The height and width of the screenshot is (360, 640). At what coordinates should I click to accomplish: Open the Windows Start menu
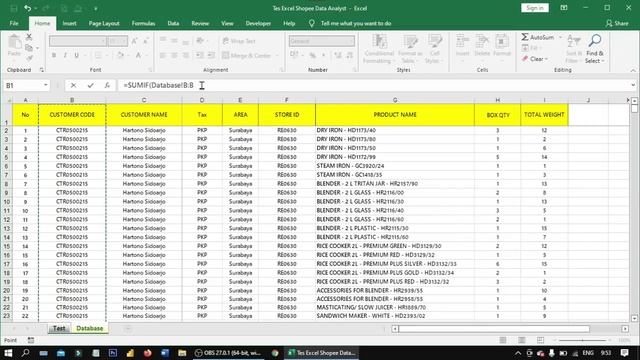(x=8, y=353)
